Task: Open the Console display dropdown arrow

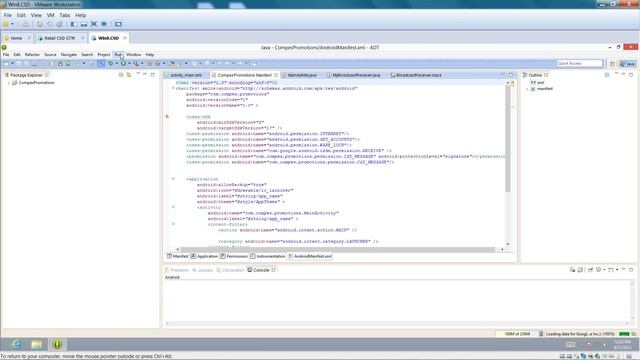Action: tap(604, 270)
